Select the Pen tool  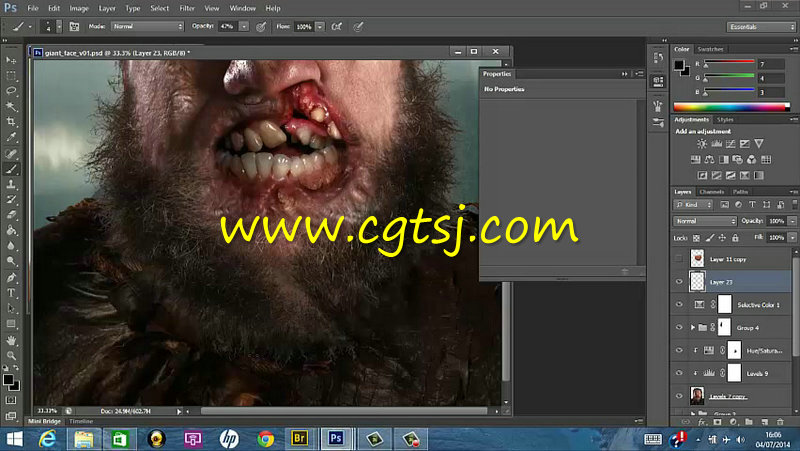(x=11, y=277)
